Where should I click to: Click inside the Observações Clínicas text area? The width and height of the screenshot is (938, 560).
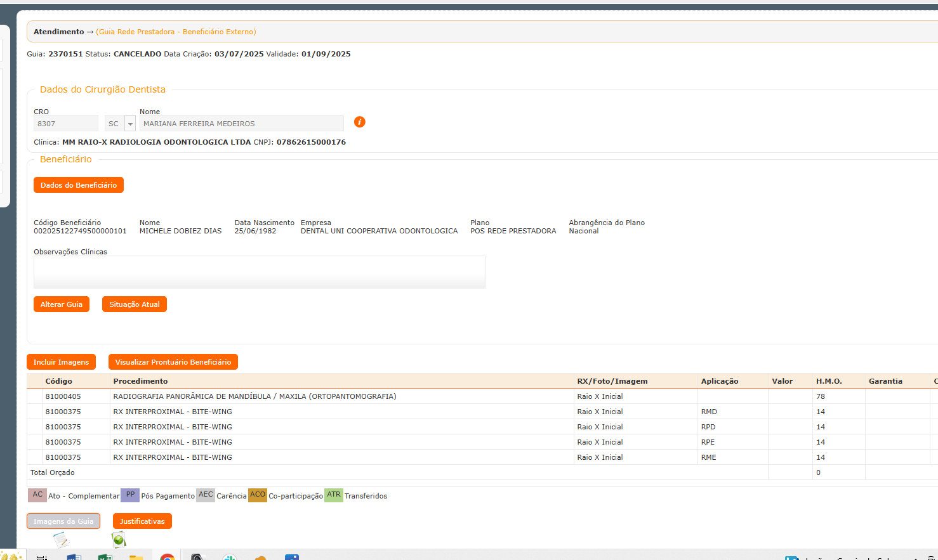260,272
